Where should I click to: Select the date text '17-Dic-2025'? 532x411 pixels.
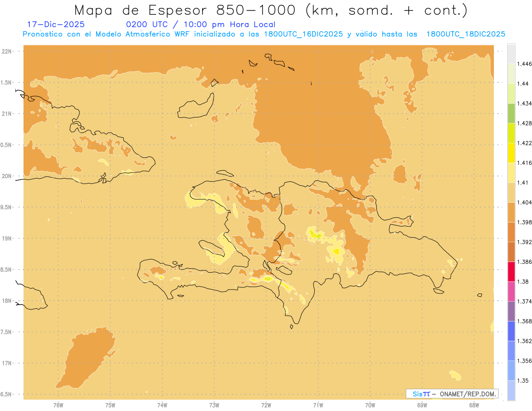[x=56, y=25]
